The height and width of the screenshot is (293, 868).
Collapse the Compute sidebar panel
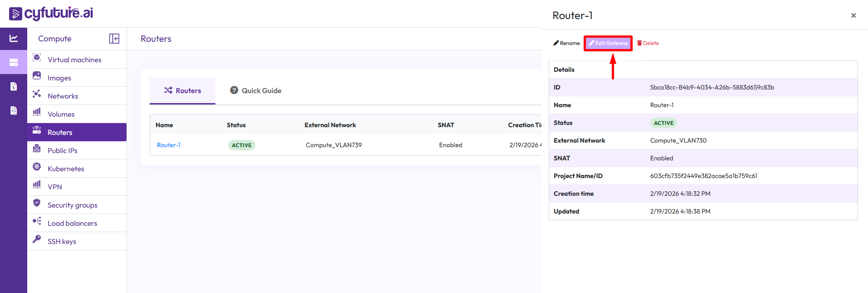[114, 39]
